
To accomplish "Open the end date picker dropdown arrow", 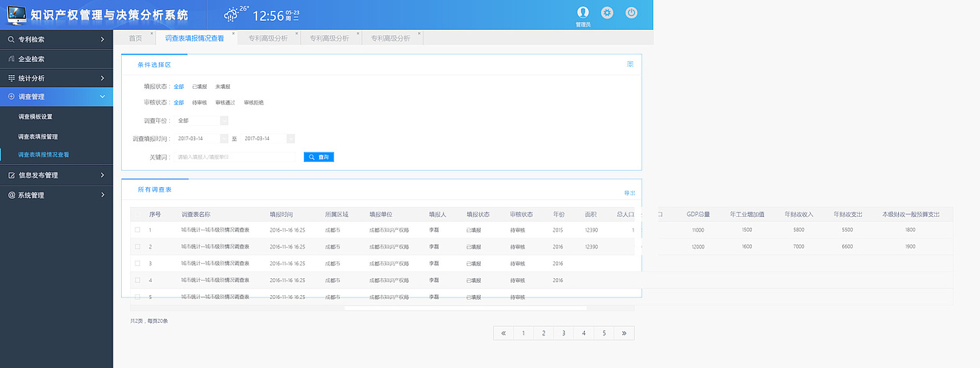I will tap(290, 139).
